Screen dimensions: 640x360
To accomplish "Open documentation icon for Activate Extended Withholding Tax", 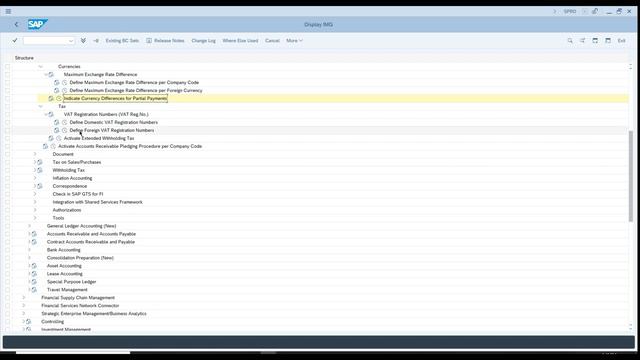I will pyautogui.click(x=51, y=138).
